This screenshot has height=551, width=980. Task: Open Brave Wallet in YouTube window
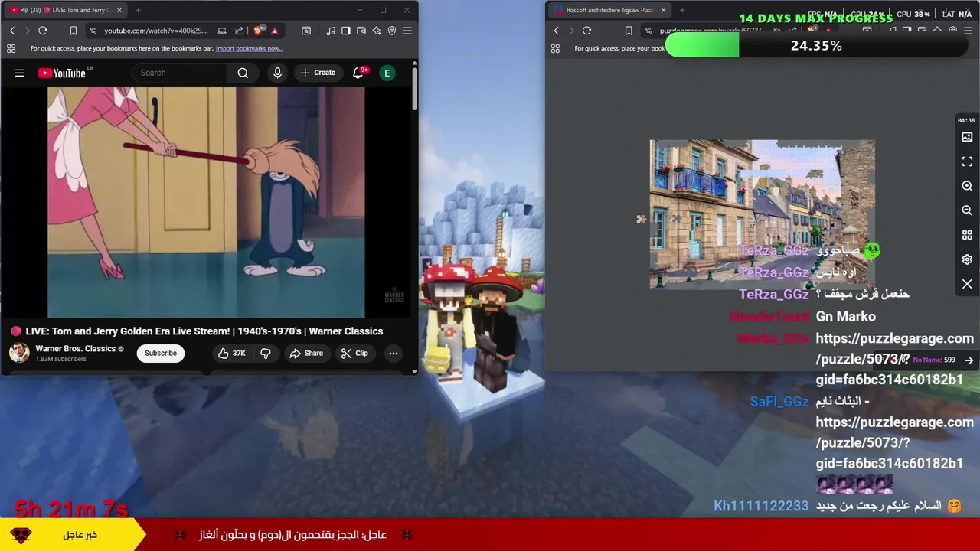361,31
